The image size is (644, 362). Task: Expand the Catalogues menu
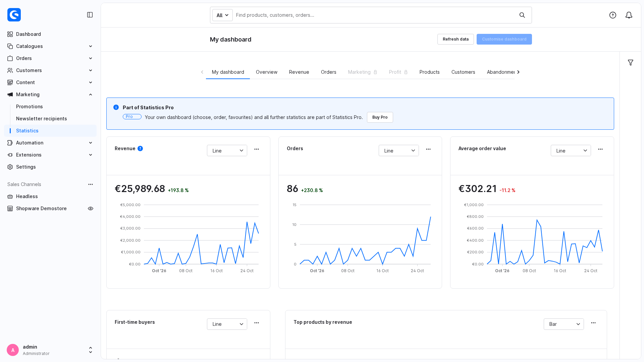click(50, 46)
